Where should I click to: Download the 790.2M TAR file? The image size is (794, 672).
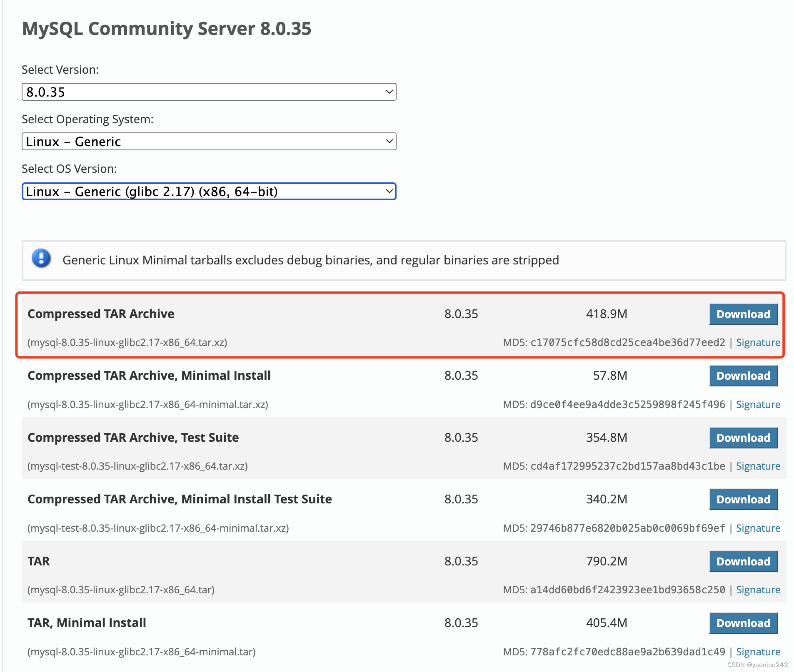click(x=743, y=562)
